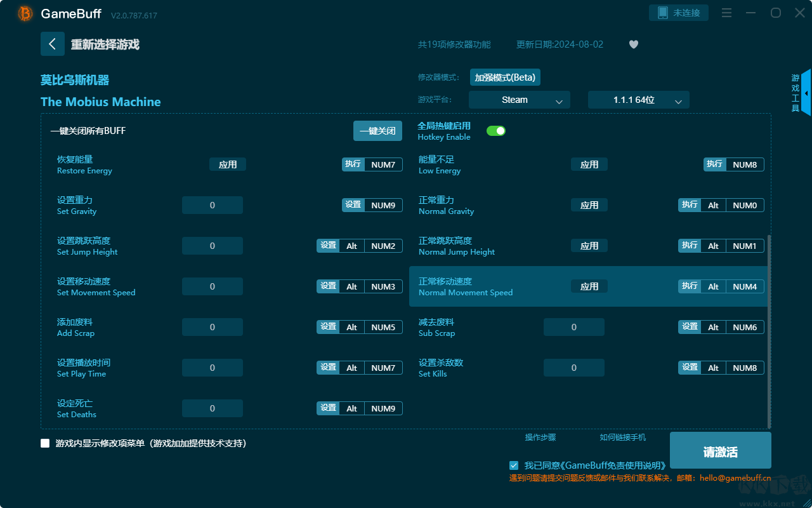Click 设置 button for Set Play Time
This screenshot has height=508, width=812.
(x=328, y=368)
